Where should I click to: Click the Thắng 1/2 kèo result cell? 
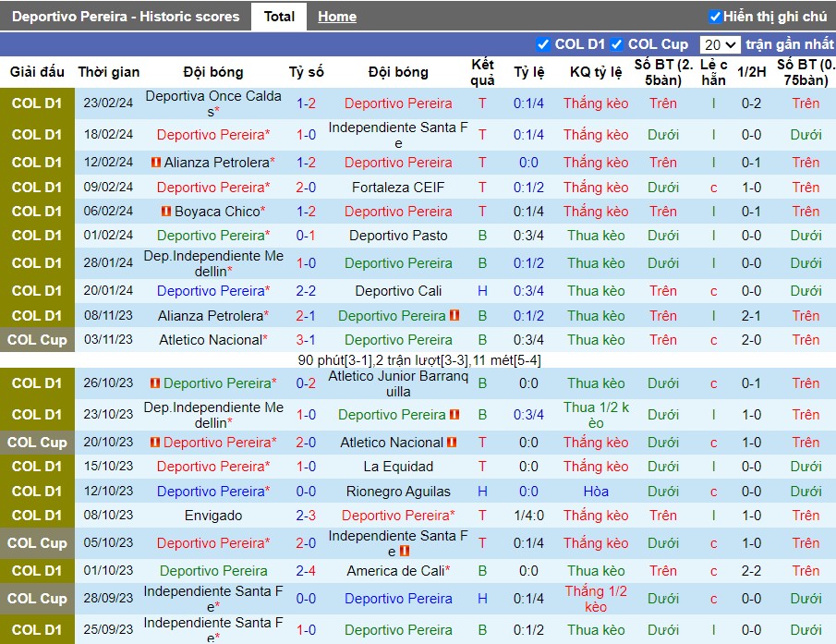[x=596, y=599]
